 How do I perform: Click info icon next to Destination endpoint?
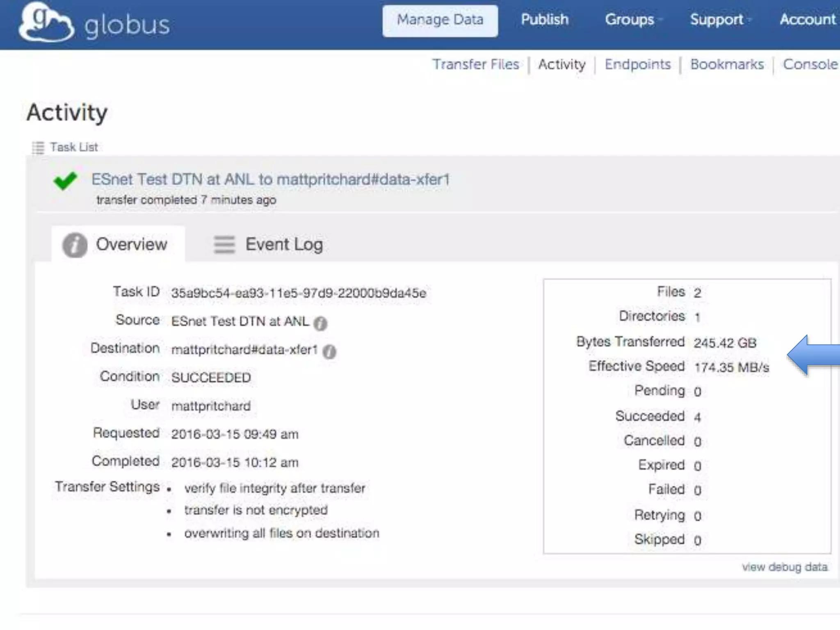(329, 352)
